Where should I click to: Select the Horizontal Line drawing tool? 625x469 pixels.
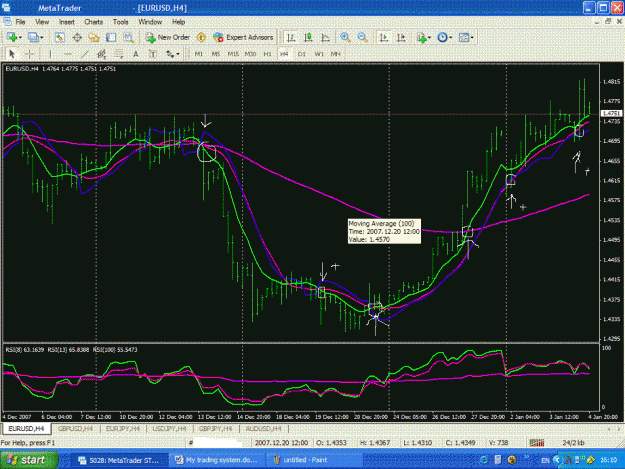click(67, 54)
